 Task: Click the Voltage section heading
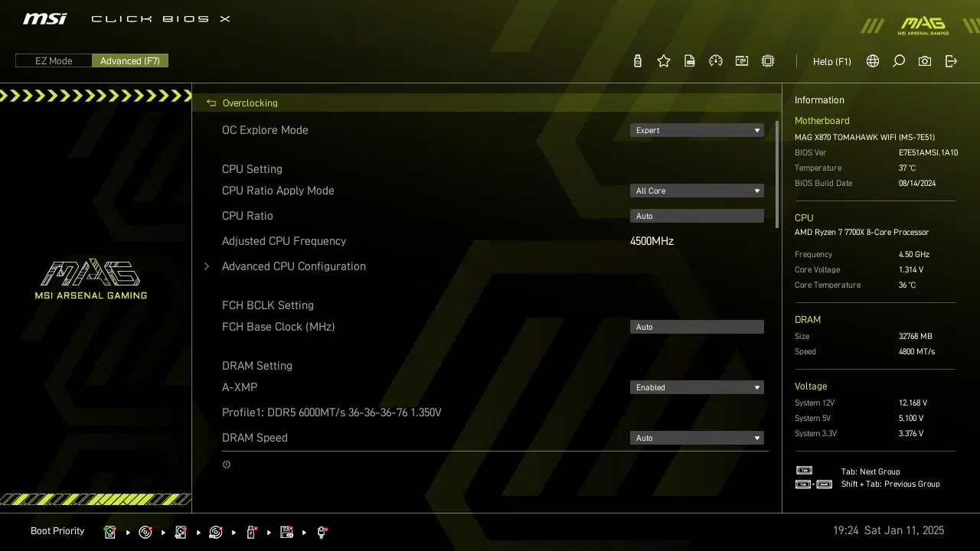pyautogui.click(x=811, y=386)
